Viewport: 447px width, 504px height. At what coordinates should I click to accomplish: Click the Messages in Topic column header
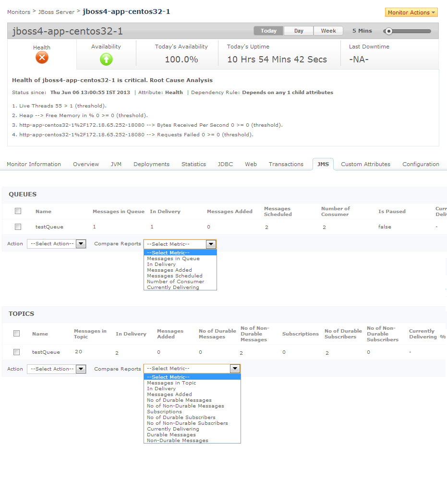click(90, 334)
